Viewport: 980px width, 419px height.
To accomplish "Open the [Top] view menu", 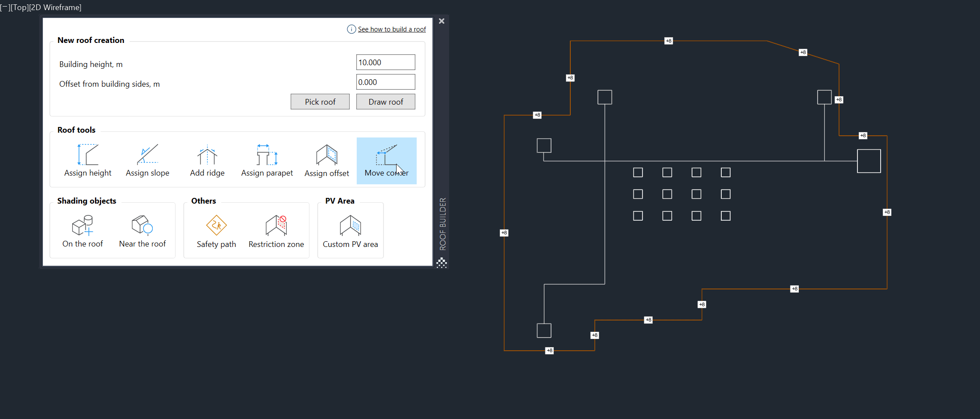I will tap(19, 7).
